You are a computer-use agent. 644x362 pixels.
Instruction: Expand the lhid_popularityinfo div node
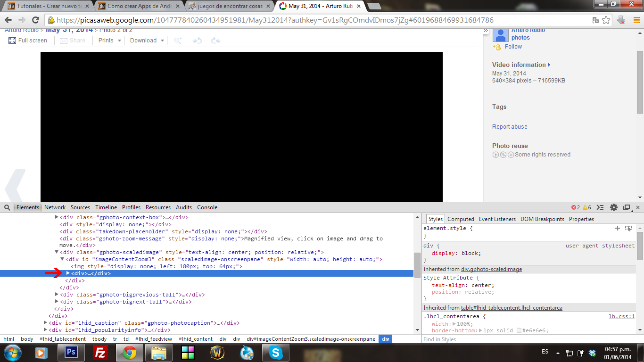point(45,330)
